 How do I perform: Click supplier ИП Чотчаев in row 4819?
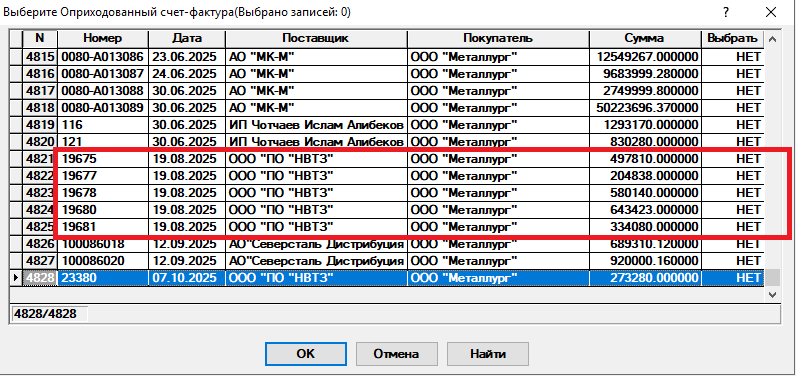click(316, 125)
